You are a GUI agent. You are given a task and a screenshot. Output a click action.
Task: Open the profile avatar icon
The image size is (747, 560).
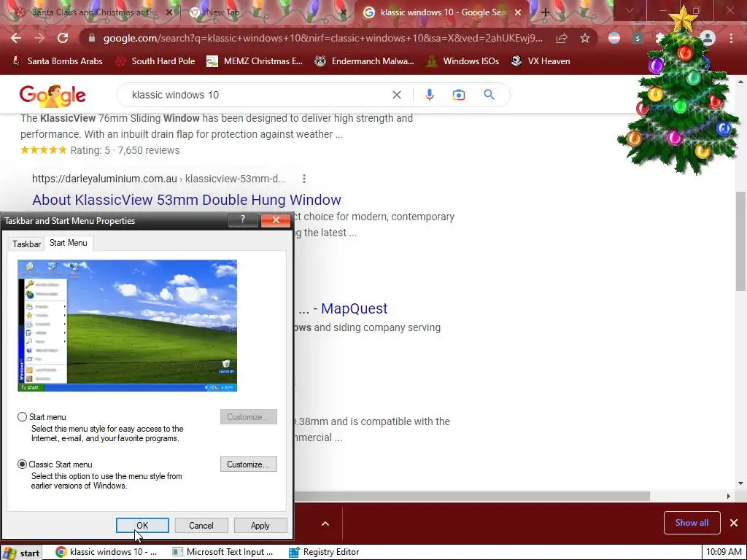[x=708, y=38]
